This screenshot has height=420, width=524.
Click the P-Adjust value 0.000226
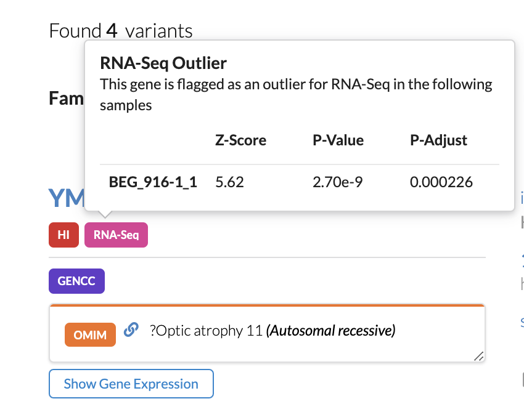tap(441, 182)
